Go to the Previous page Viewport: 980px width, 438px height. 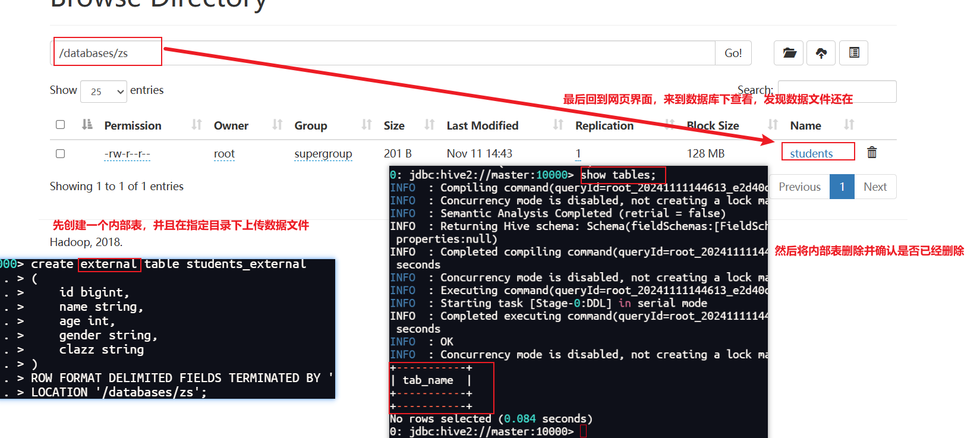[799, 187]
